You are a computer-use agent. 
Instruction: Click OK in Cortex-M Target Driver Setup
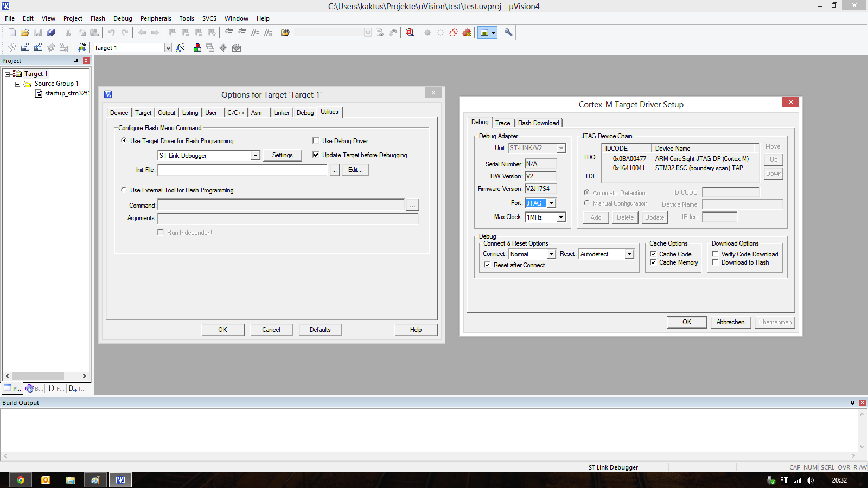pyautogui.click(x=687, y=322)
